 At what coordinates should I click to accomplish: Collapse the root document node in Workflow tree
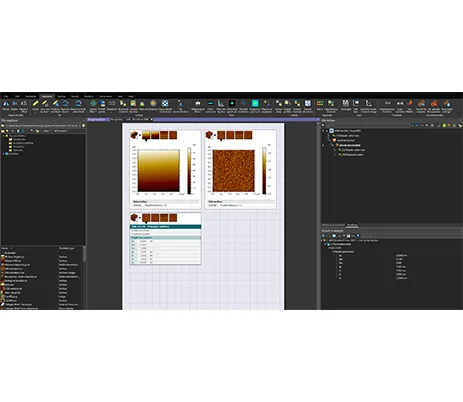pyautogui.click(x=327, y=131)
